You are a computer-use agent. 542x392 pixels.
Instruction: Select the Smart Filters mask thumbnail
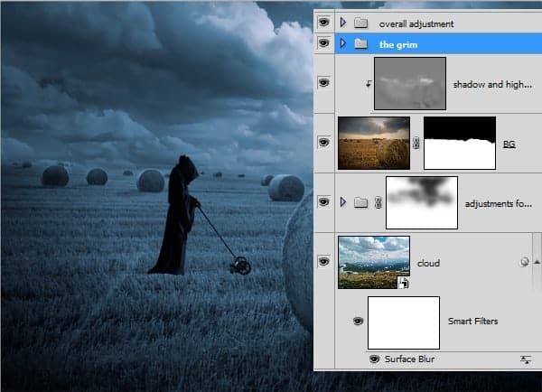404,322
